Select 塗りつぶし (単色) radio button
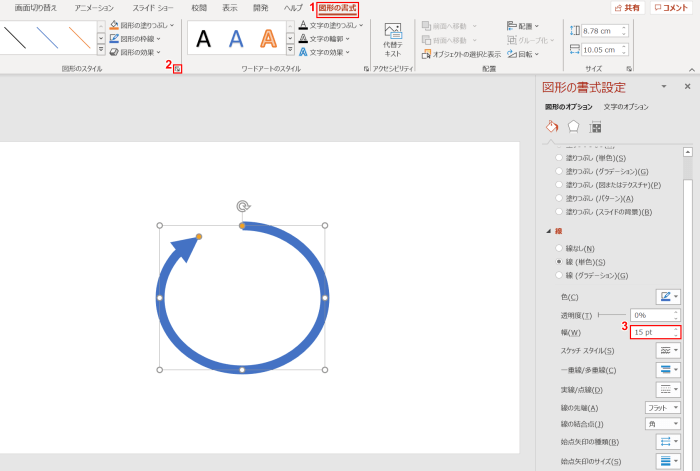The width and height of the screenshot is (700, 471). tap(559, 158)
